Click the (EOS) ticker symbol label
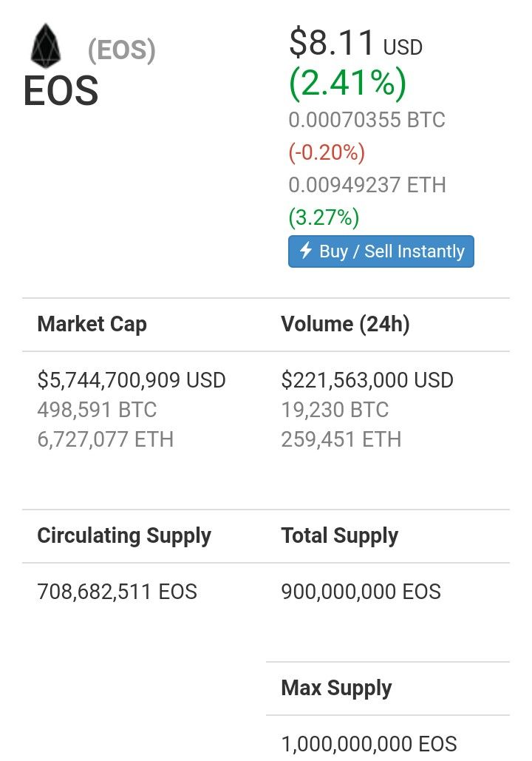The width and height of the screenshot is (532, 761). coord(121,50)
